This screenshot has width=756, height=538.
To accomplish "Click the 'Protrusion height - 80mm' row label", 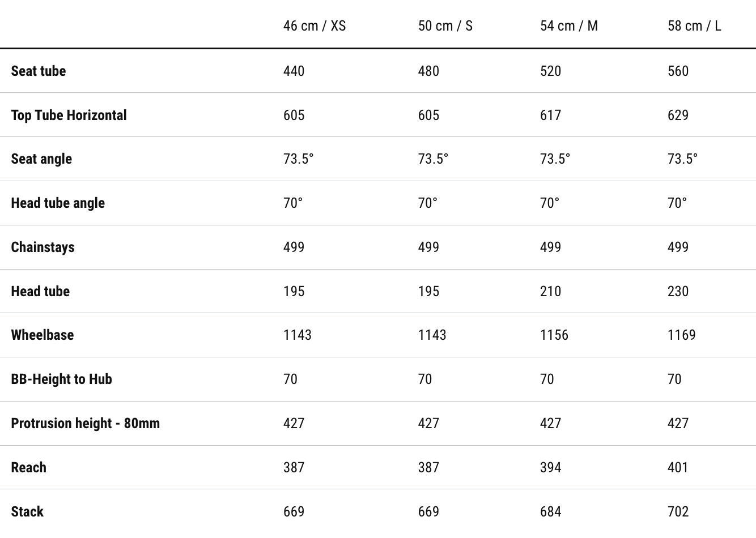I will click(x=85, y=423).
